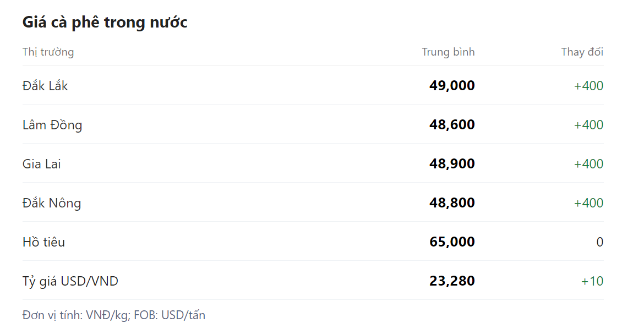Click the 'Trung bình' column header
The width and height of the screenshot is (644, 323).
(448, 52)
